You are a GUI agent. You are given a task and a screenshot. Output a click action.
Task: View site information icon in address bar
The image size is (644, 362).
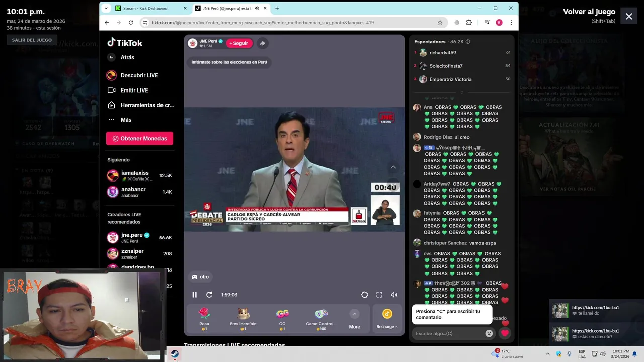click(x=145, y=23)
